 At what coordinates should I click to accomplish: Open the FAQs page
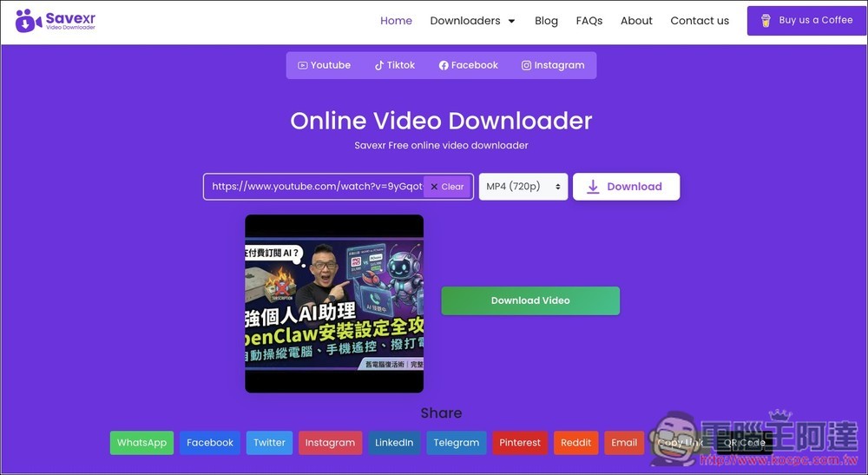pos(589,21)
